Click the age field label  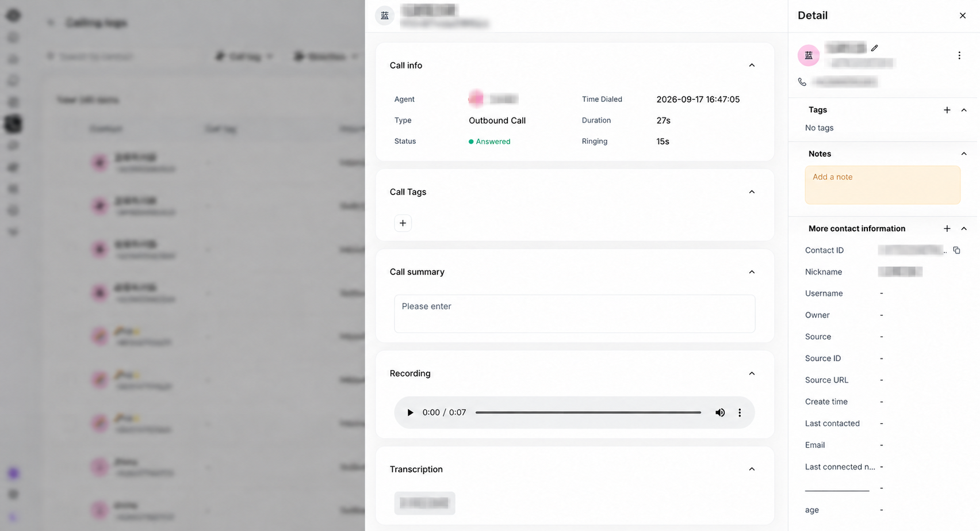[x=812, y=510]
